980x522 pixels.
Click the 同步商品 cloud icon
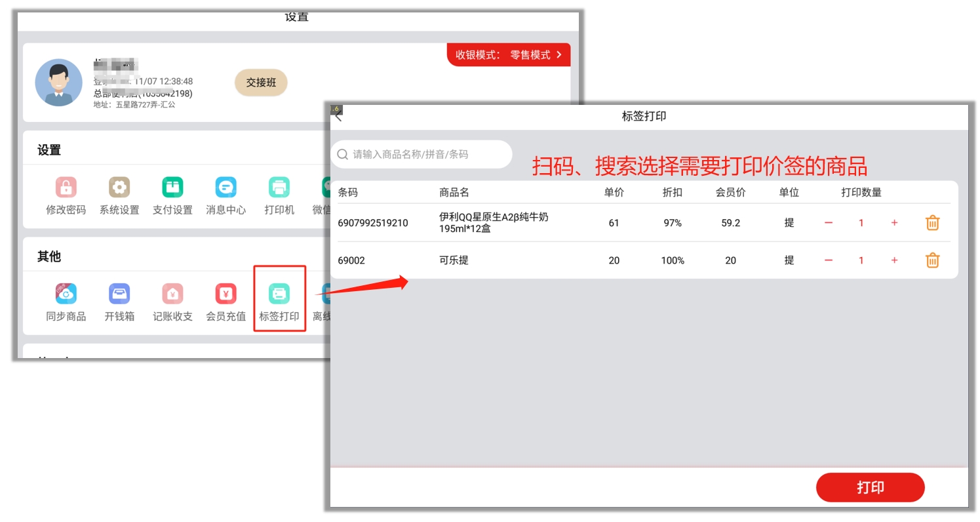[x=66, y=294]
